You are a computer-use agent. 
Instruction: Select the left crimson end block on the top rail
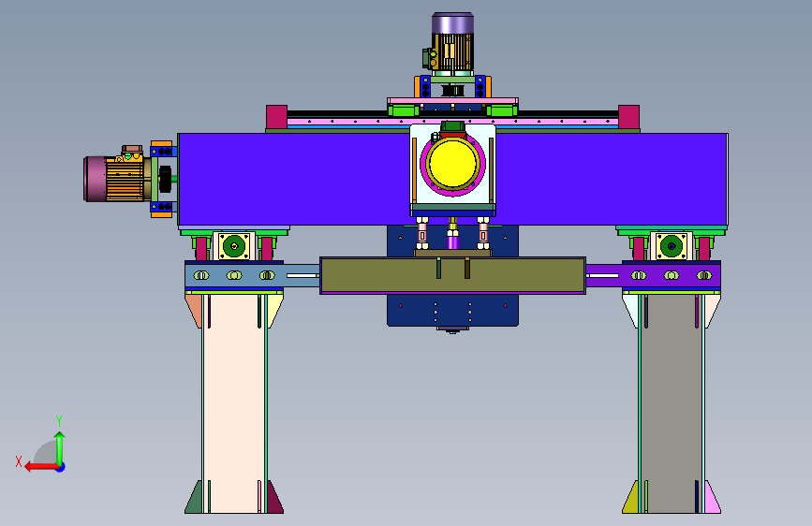[x=276, y=117]
